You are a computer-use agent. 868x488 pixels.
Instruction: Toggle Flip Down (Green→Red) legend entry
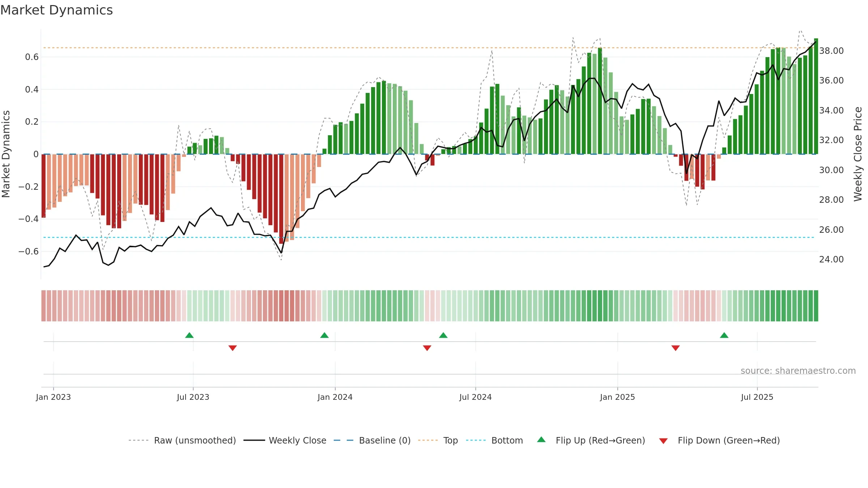719,440
